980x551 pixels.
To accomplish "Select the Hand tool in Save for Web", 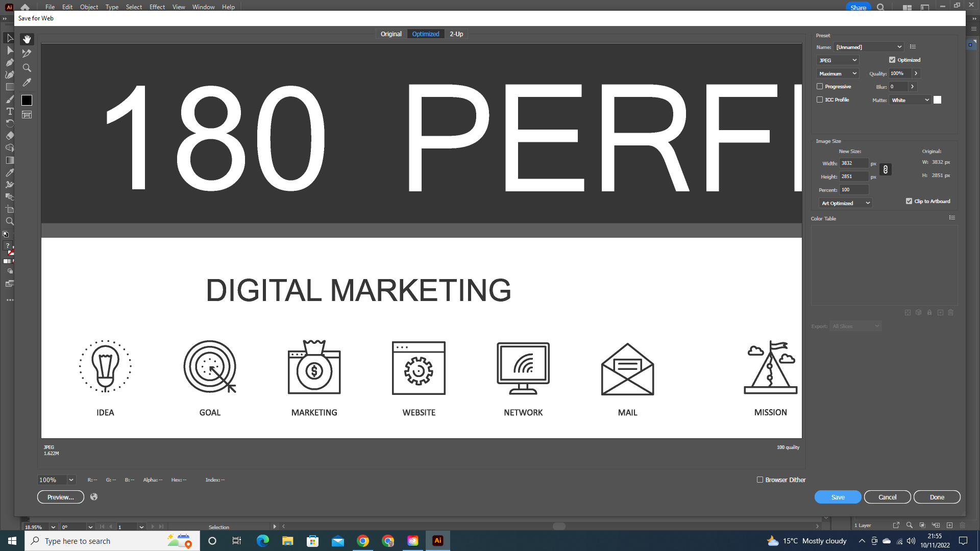I will point(27,39).
